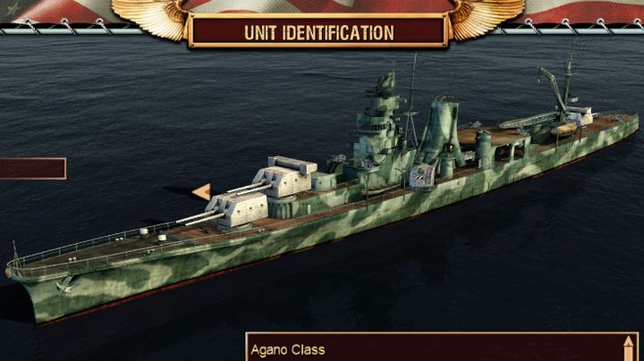This screenshot has width=644, height=361.
Task: Click the ship's bow anchor
Action: pos(65,284)
